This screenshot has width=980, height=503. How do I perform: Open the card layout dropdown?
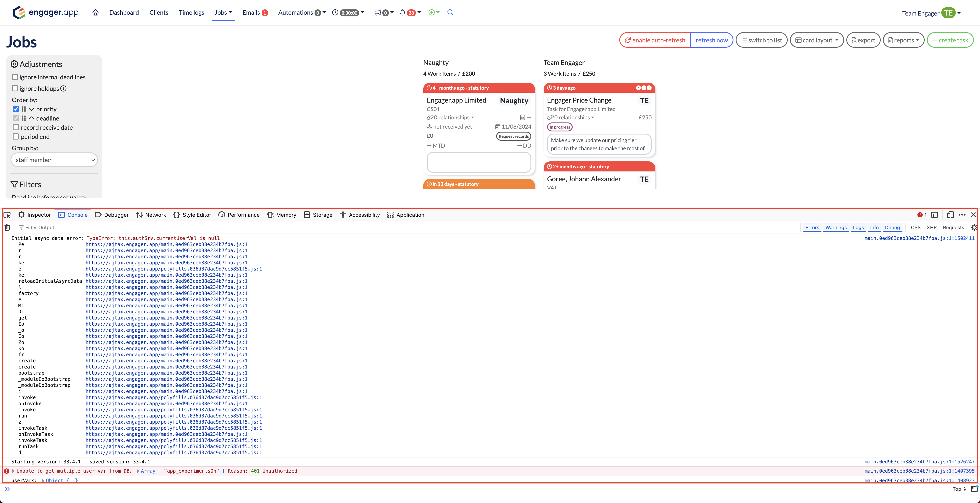pos(817,40)
